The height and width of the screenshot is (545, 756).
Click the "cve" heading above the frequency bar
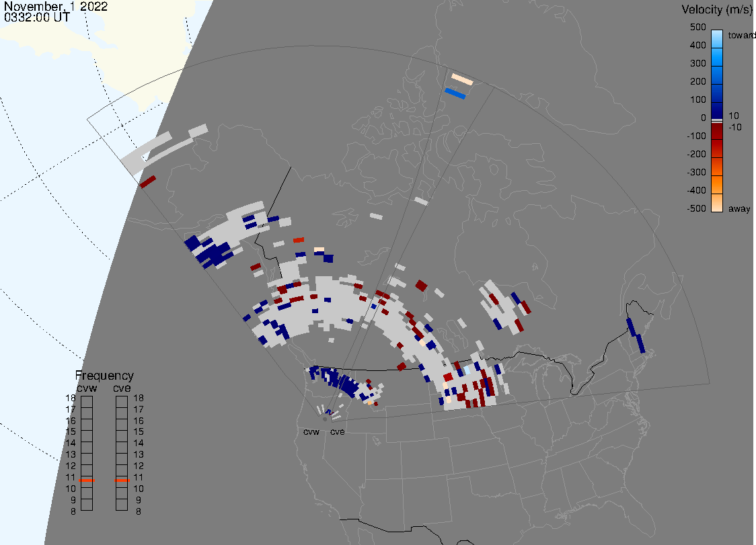click(122, 388)
